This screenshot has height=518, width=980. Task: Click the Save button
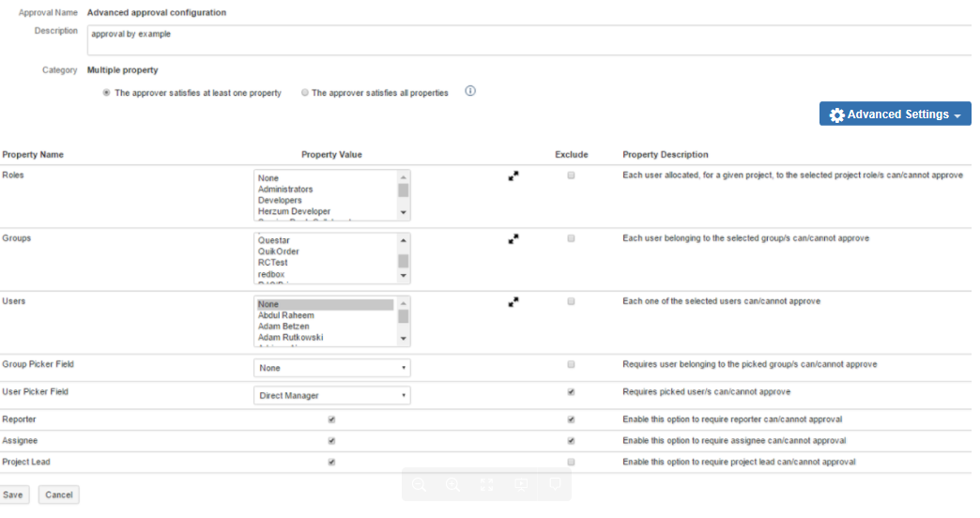(13, 495)
